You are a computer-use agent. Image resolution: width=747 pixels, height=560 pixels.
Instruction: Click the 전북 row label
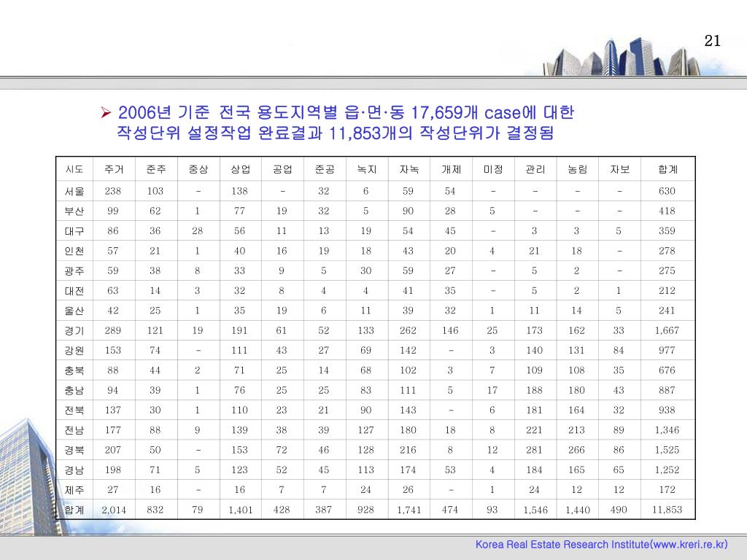click(x=74, y=410)
